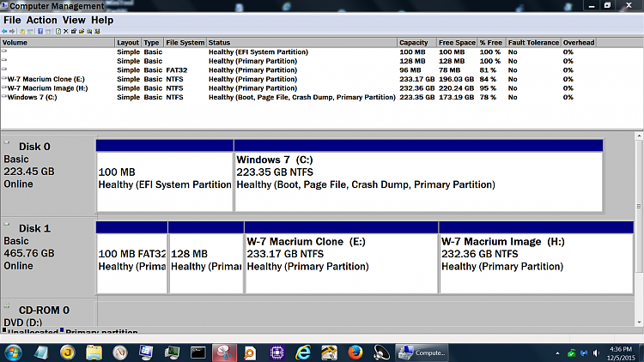Click the blue Back arrow in toolbar

pos(4,31)
